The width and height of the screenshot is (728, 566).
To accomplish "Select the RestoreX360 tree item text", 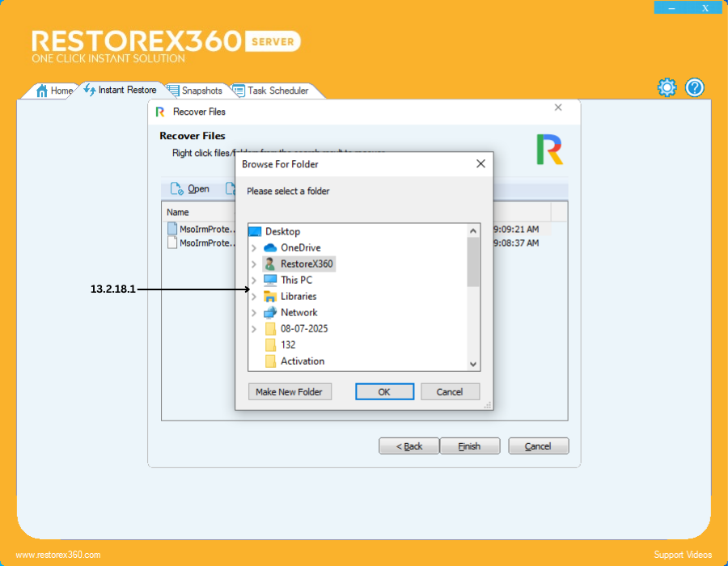I will (307, 264).
